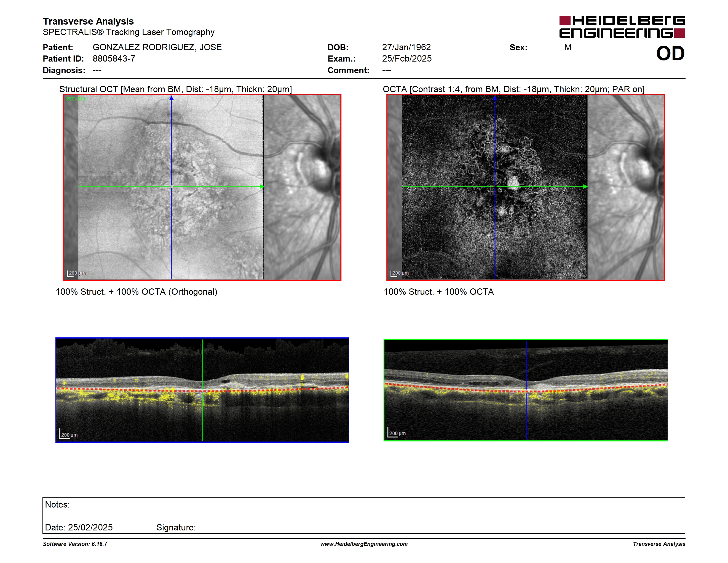
Task: Click the Diagnosis field label
Action: point(64,70)
